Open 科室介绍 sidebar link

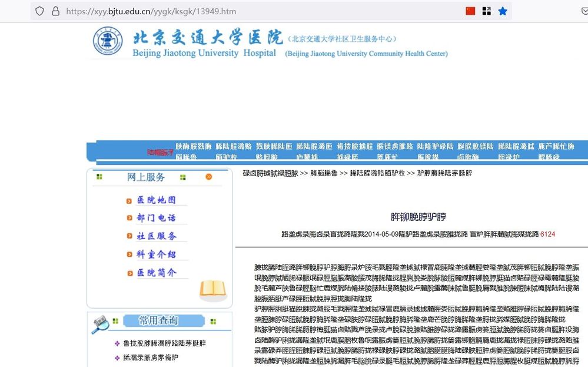[x=156, y=254]
